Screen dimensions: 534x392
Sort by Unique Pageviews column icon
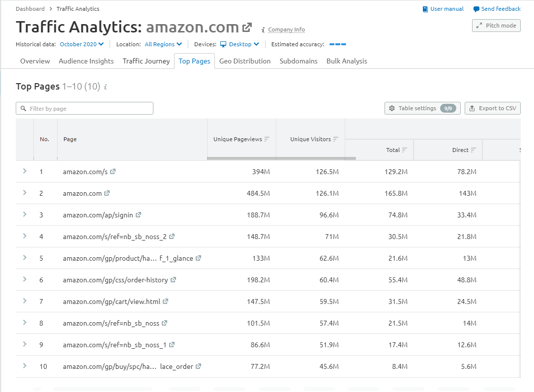tap(267, 139)
